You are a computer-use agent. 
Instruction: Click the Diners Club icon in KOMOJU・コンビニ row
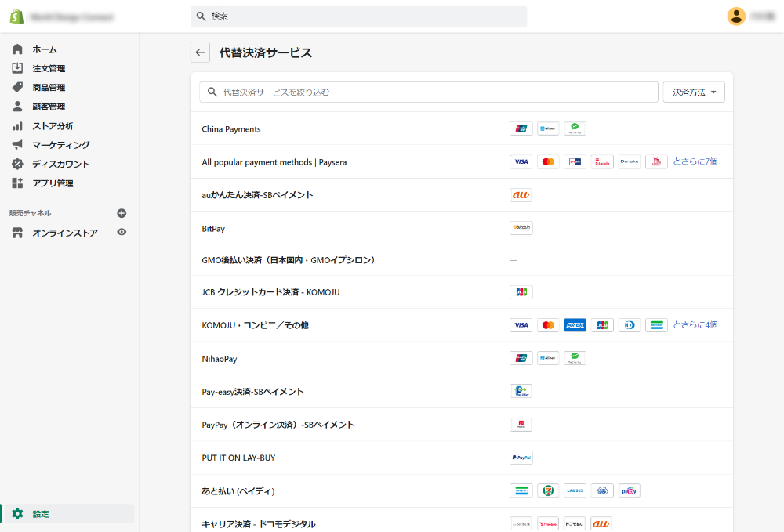click(x=629, y=324)
